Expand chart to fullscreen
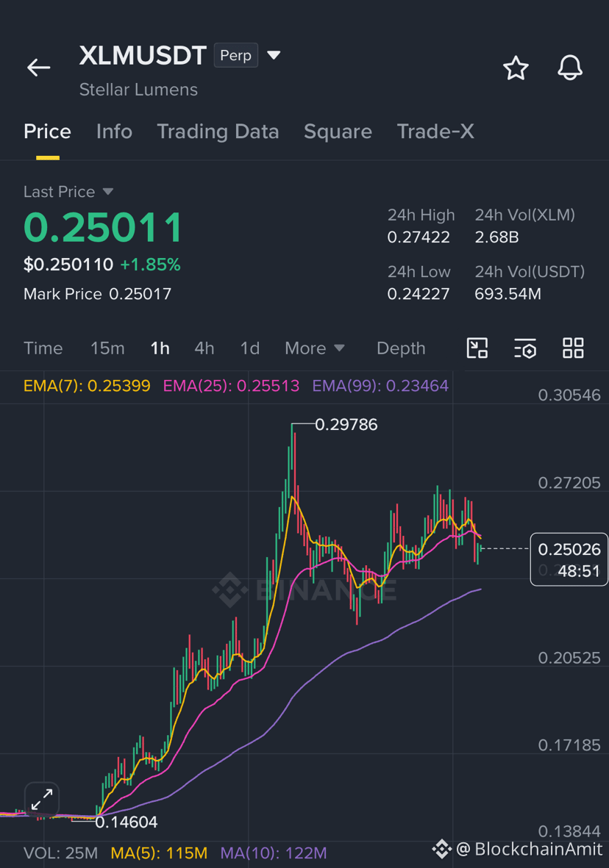609x868 pixels. (42, 800)
